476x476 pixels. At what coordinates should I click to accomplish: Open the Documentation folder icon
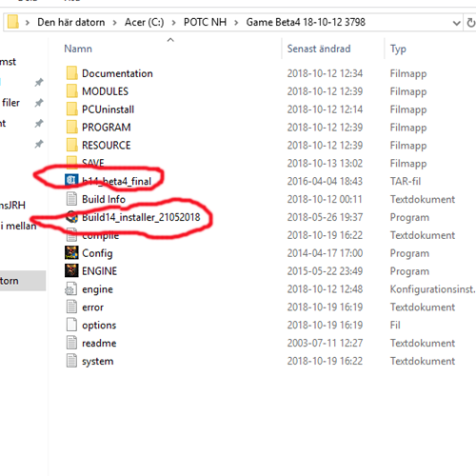(71, 73)
